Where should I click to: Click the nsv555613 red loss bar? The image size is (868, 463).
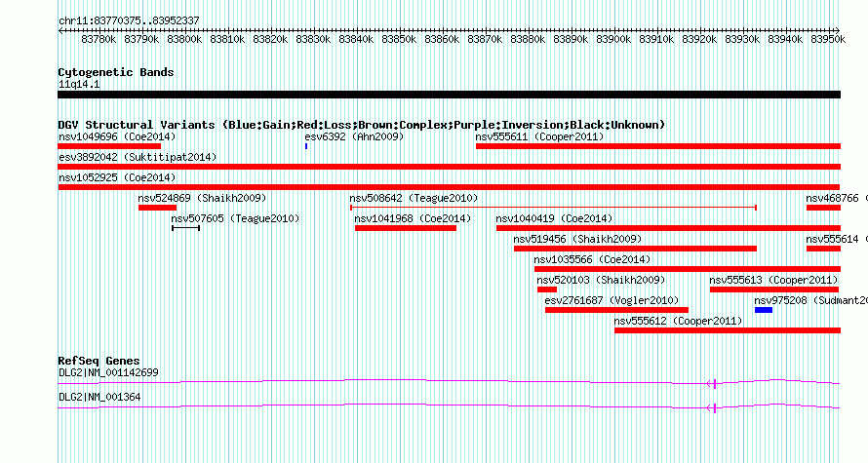(x=774, y=289)
